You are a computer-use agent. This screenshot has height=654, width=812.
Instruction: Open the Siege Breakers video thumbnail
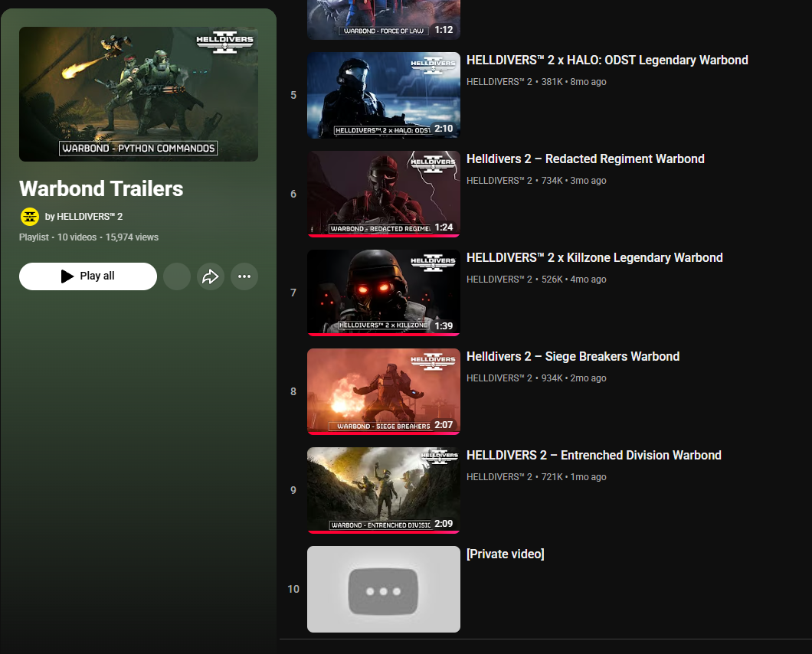[x=384, y=392]
